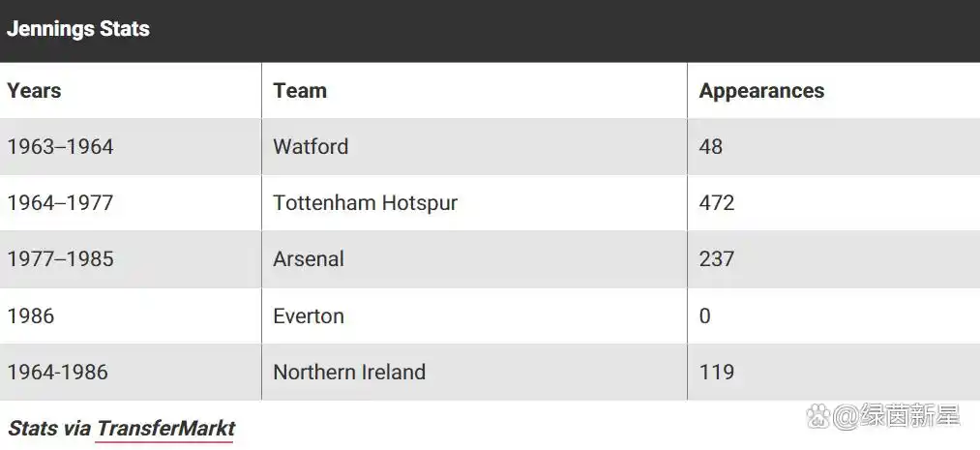Click the 472 appearances value

(717, 203)
